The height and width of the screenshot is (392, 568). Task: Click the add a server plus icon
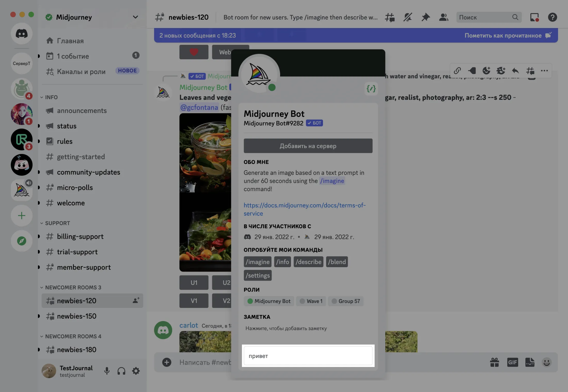[22, 216]
